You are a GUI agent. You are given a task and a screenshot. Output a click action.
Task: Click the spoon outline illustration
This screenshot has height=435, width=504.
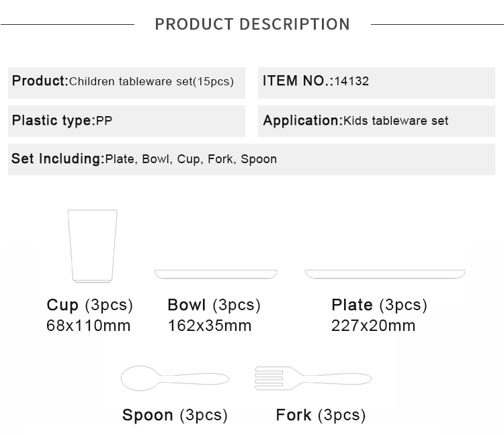(x=175, y=378)
